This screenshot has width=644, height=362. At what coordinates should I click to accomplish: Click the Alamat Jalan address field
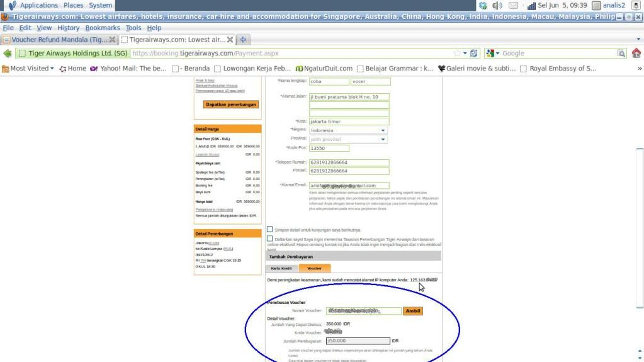(x=349, y=97)
